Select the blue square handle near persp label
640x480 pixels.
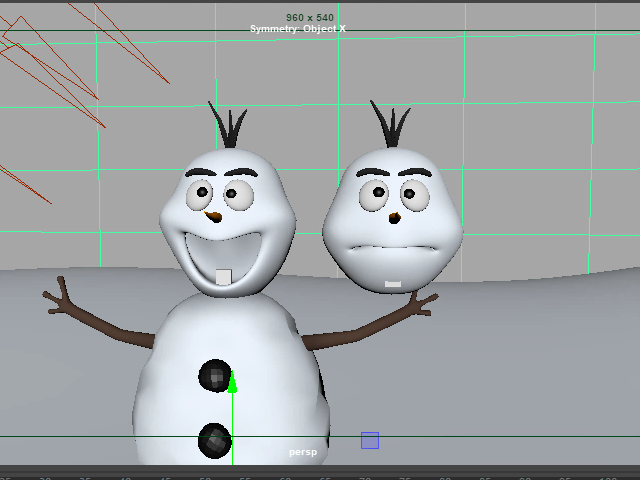coord(370,440)
